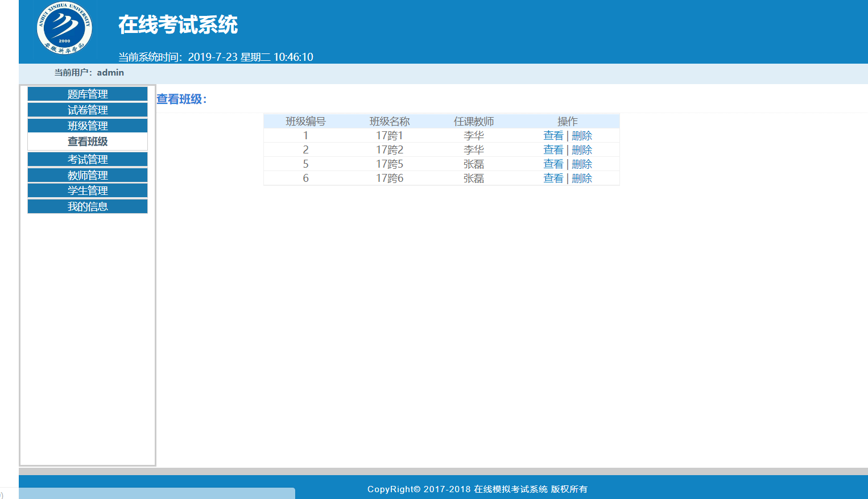
Task: Click class number 6 cell
Action: click(305, 178)
